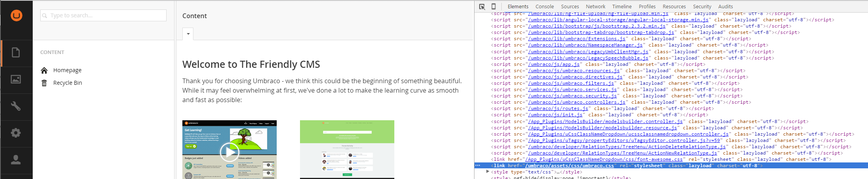868x179 pixels.
Task: Expand the style type text/css node
Action: point(488,172)
